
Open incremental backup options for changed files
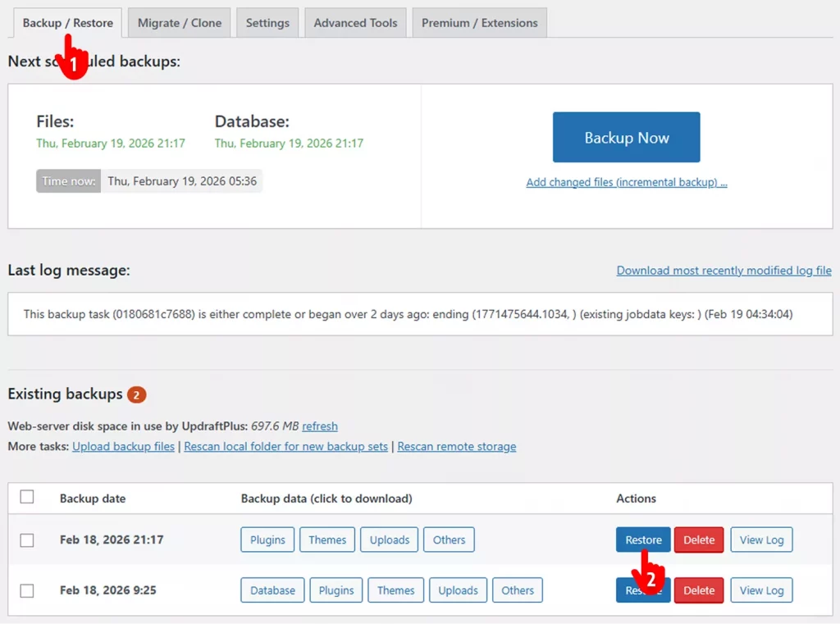[x=626, y=182]
